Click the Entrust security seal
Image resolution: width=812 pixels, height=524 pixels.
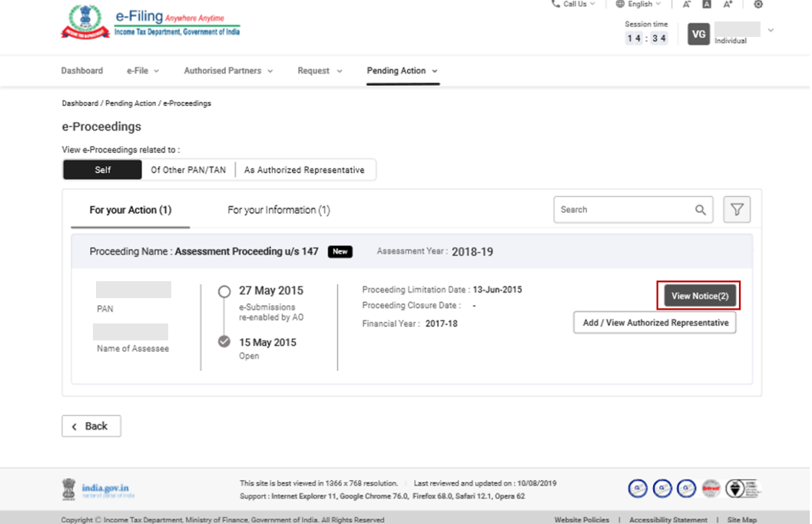[710, 489]
